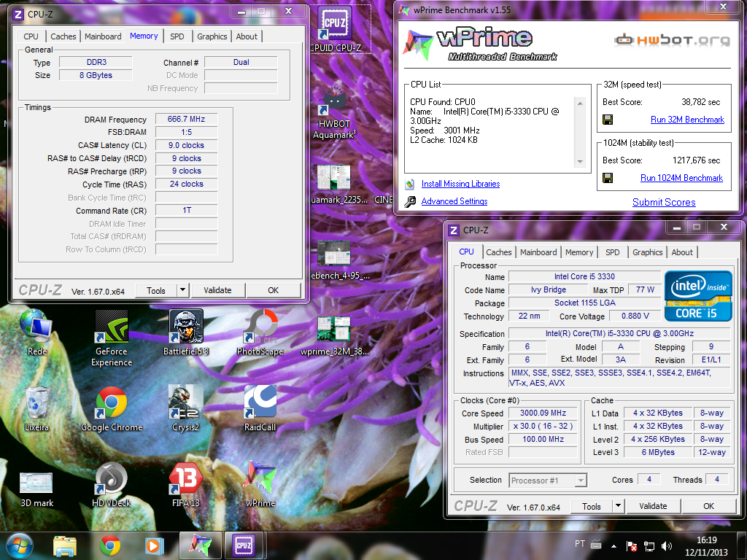
Task: Save the 1024M score with floppy icon
Action: [608, 178]
